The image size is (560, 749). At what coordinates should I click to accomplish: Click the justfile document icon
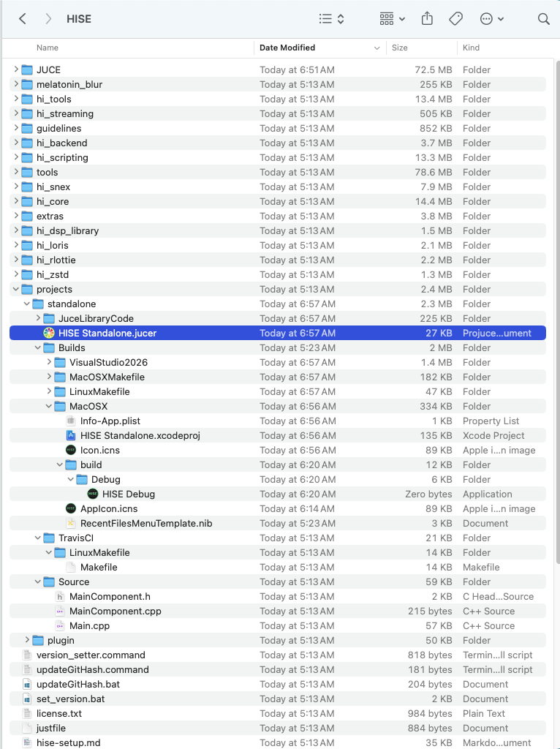click(27, 728)
